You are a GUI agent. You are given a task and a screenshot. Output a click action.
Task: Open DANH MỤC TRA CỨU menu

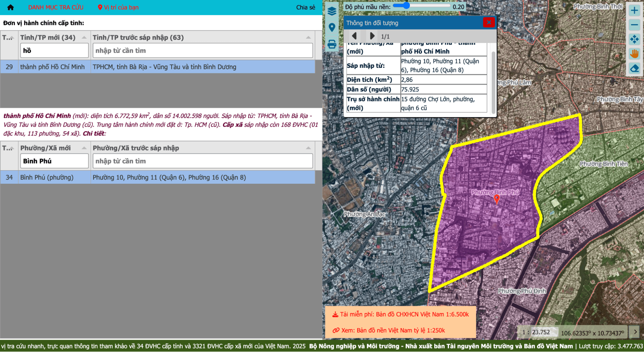(56, 7)
